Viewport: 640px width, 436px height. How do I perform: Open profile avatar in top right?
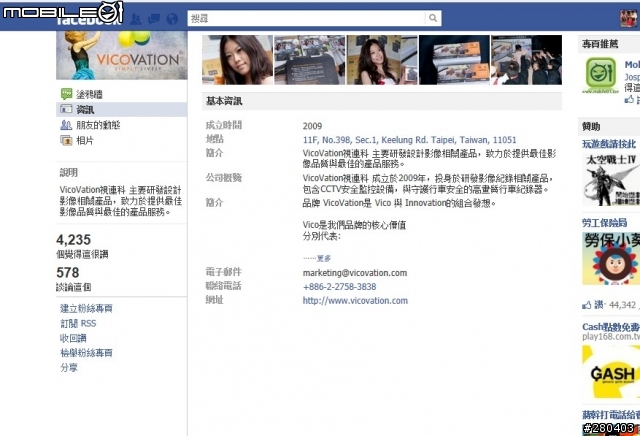tap(629, 18)
